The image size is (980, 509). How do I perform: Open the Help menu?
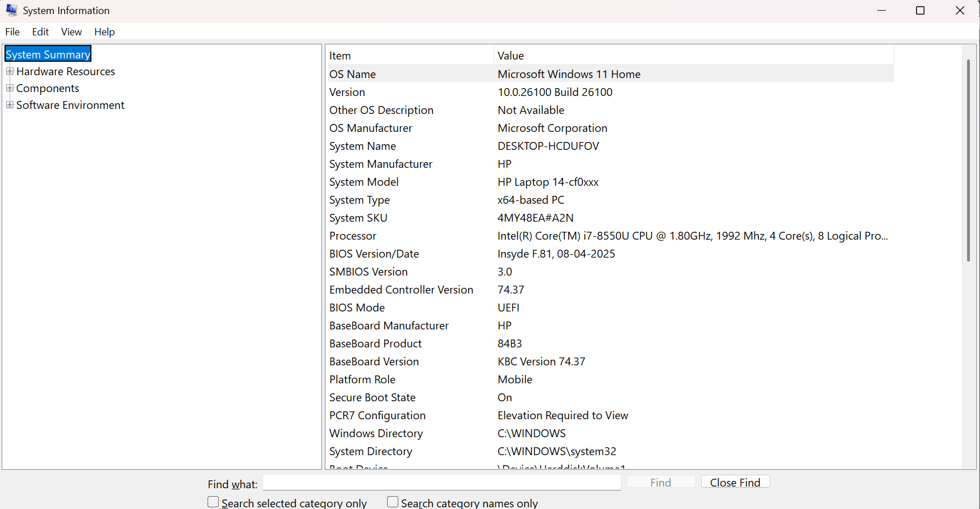pos(104,32)
